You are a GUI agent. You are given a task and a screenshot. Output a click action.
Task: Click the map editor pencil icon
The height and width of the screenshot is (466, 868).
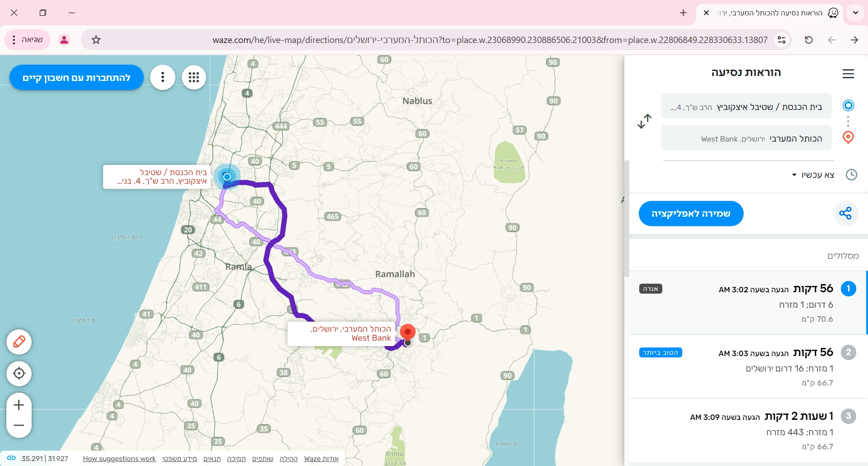click(x=19, y=342)
